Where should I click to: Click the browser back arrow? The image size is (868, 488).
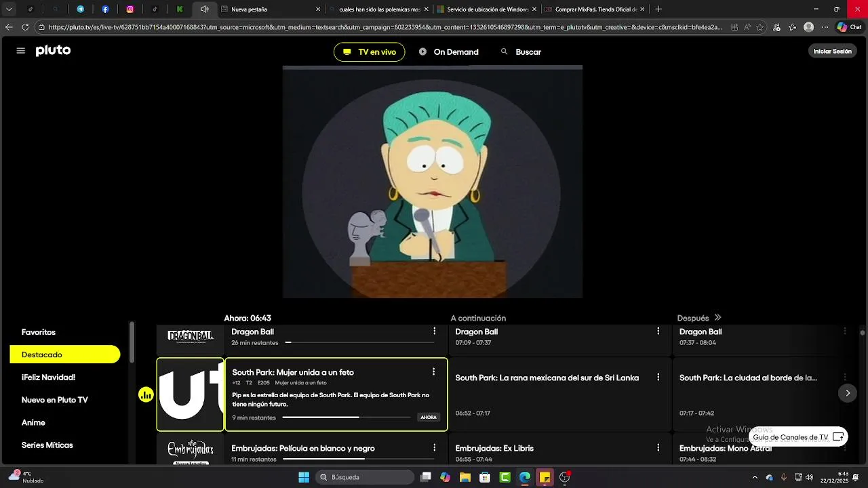(9, 27)
